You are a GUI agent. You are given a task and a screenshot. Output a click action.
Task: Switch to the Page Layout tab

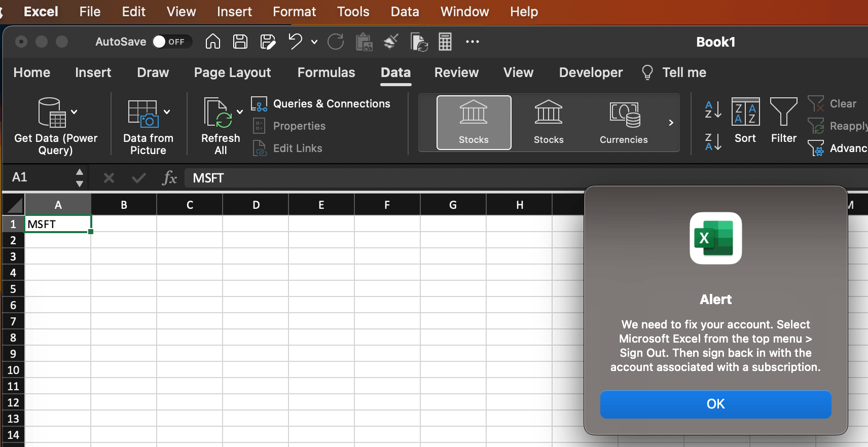click(233, 72)
